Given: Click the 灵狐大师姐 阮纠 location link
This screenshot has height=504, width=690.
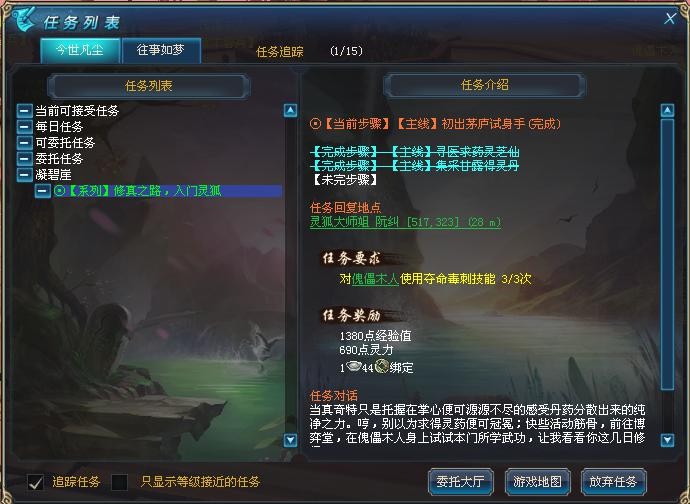Looking at the screenshot, I should (405, 222).
